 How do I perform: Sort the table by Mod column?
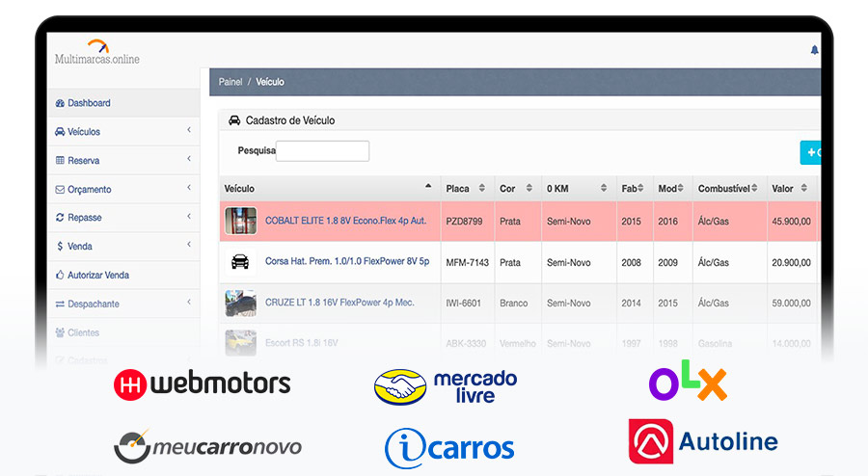point(672,189)
